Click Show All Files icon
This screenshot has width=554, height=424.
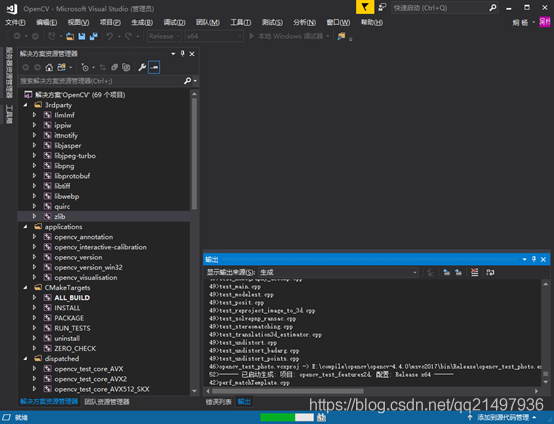coord(126,67)
